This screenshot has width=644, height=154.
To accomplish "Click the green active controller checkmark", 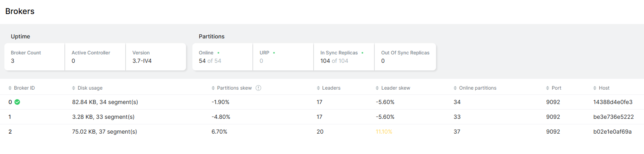I will click(x=17, y=102).
